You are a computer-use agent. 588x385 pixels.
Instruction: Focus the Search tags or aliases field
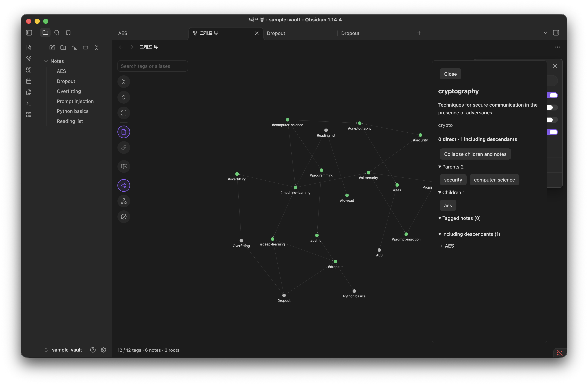coord(153,66)
